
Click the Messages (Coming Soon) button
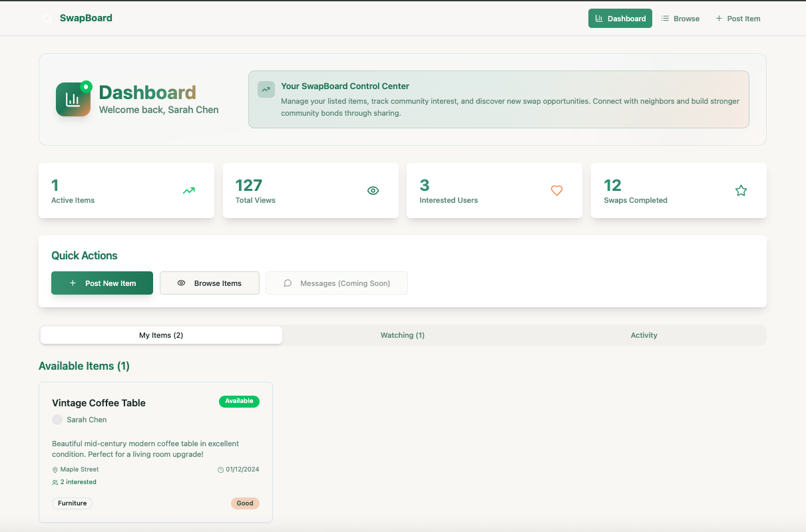click(x=336, y=283)
